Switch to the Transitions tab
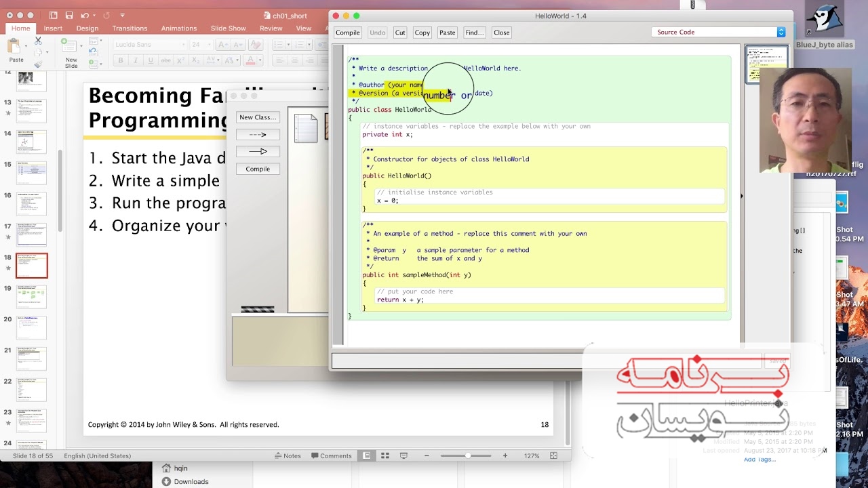This screenshot has height=488, width=868. pos(130,28)
